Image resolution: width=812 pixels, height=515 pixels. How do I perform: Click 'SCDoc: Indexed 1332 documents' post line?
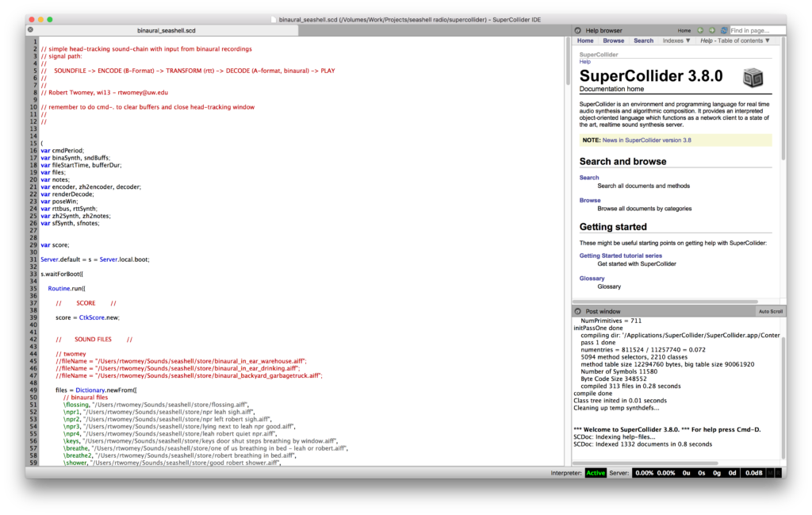coord(642,444)
